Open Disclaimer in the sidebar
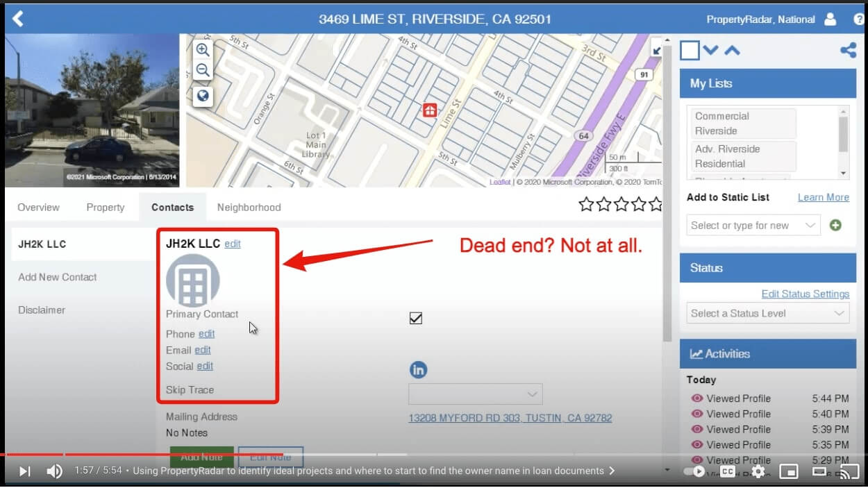 [x=42, y=310]
